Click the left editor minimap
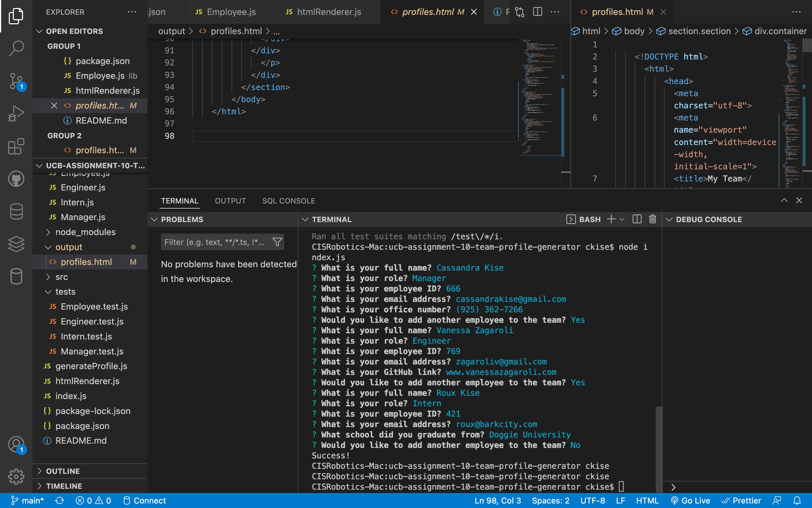 [x=541, y=97]
